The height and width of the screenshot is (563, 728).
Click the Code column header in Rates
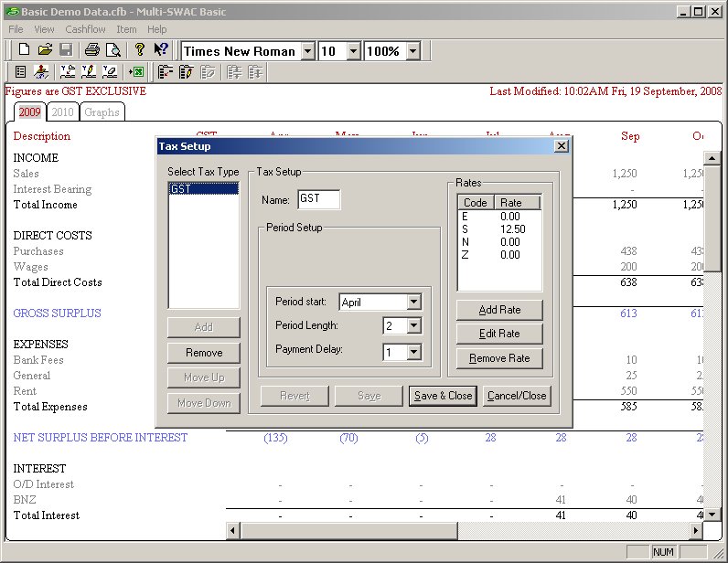(476, 203)
